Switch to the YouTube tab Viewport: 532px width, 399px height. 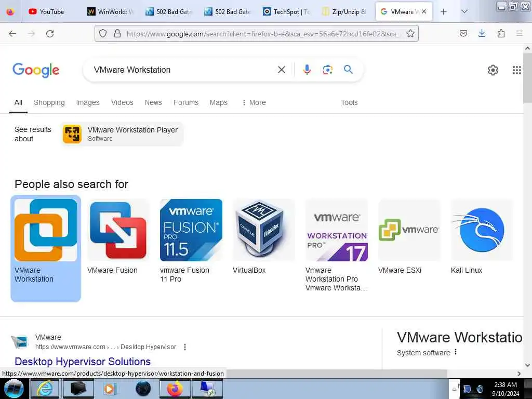[51, 12]
